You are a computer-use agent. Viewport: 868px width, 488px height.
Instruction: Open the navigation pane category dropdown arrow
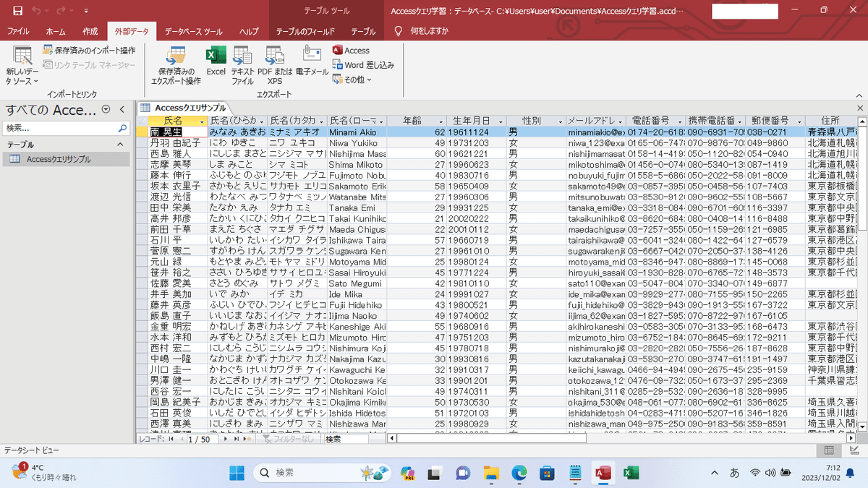[106, 109]
